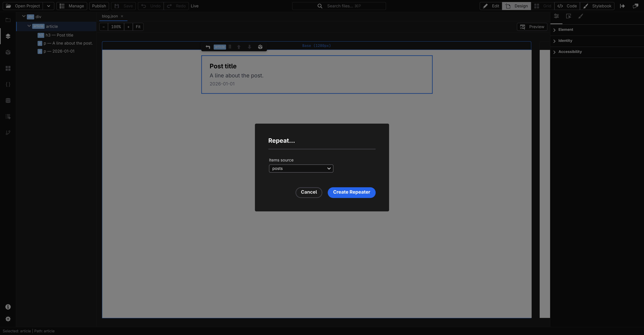Click the Publish button
Image resolution: width=644 pixels, height=335 pixels.
click(x=99, y=6)
